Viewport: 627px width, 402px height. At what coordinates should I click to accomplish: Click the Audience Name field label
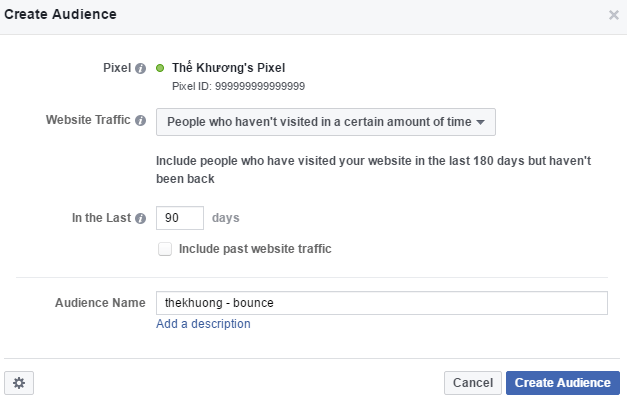coord(99,302)
